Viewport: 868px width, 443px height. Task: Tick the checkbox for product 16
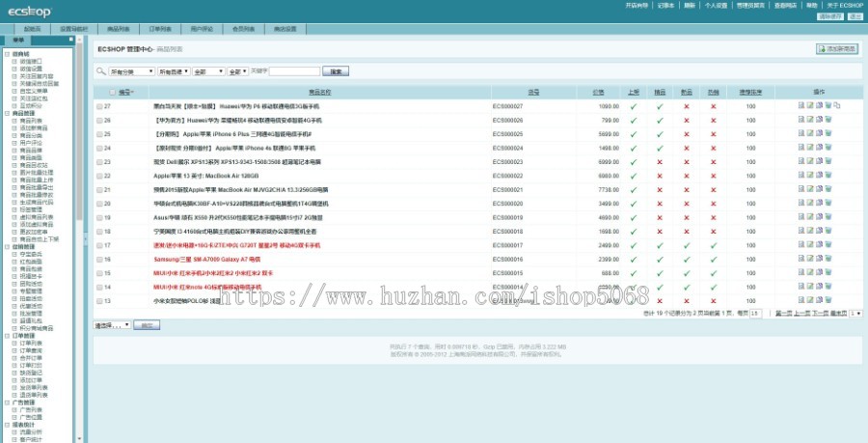(x=99, y=260)
